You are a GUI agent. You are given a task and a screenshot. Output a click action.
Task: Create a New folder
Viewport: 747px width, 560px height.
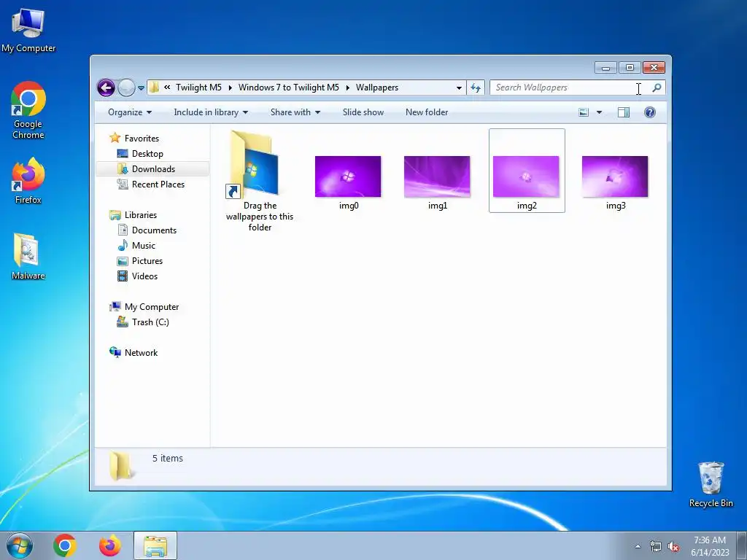click(x=427, y=112)
